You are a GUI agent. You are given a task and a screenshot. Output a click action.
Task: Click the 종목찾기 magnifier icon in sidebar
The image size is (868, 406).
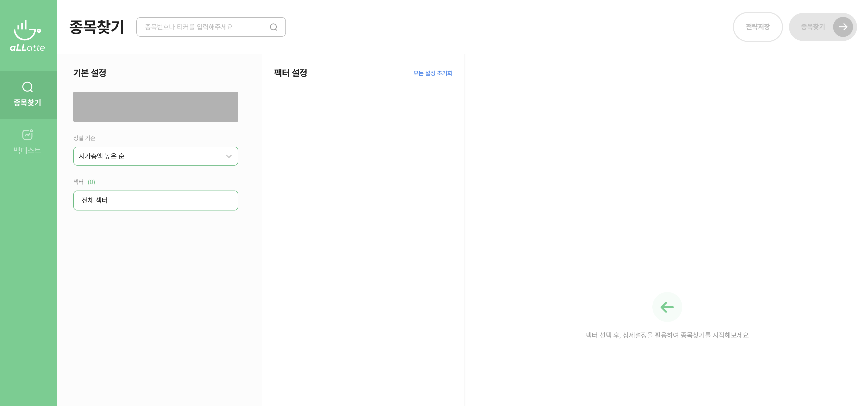27,87
